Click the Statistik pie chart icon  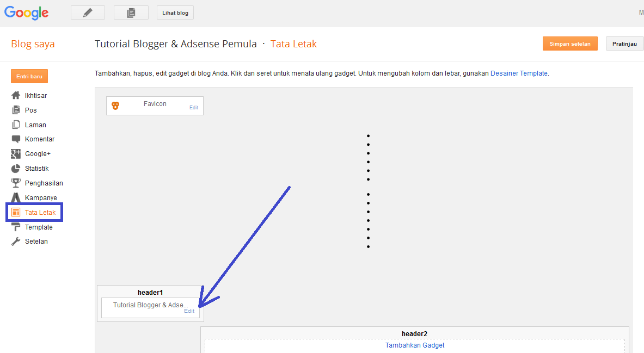(x=16, y=168)
